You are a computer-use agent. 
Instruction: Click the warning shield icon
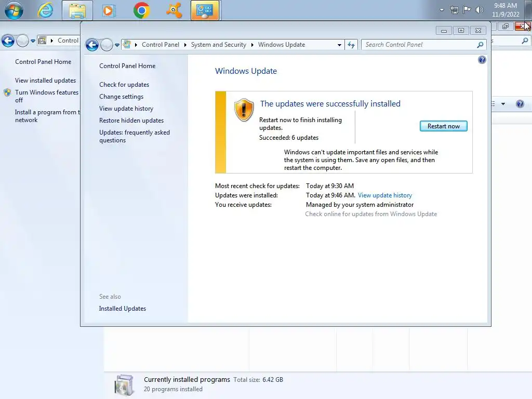tap(244, 110)
